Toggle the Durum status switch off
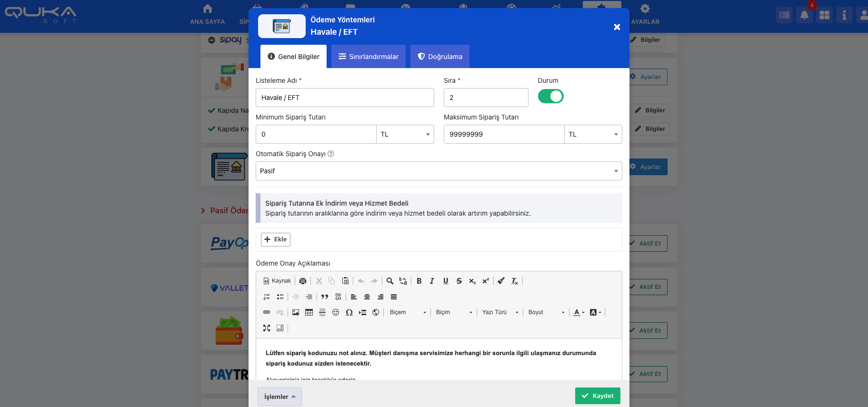 (550, 96)
